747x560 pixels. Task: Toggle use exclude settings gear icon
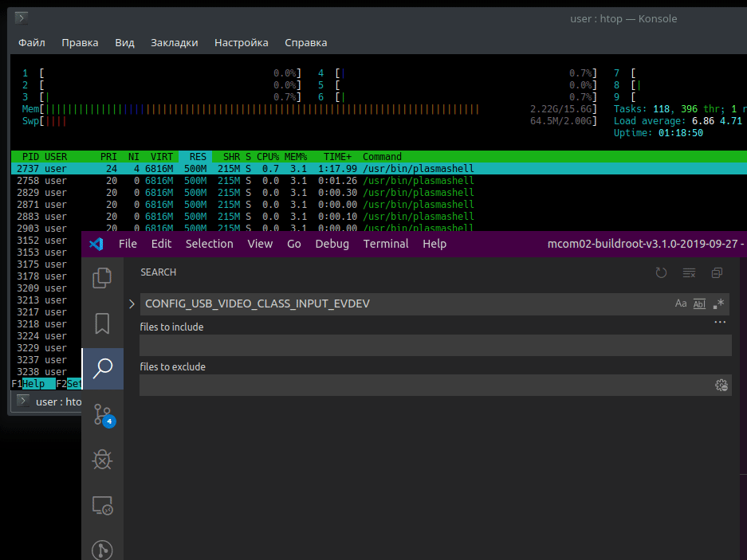click(721, 386)
